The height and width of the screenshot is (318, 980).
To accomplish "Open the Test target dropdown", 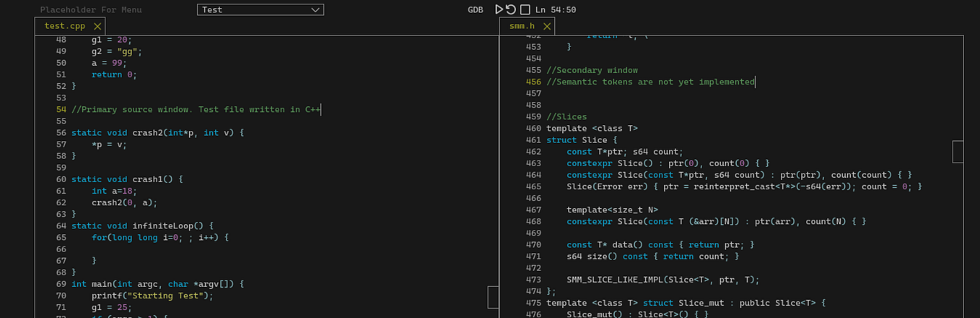I will 260,9.
